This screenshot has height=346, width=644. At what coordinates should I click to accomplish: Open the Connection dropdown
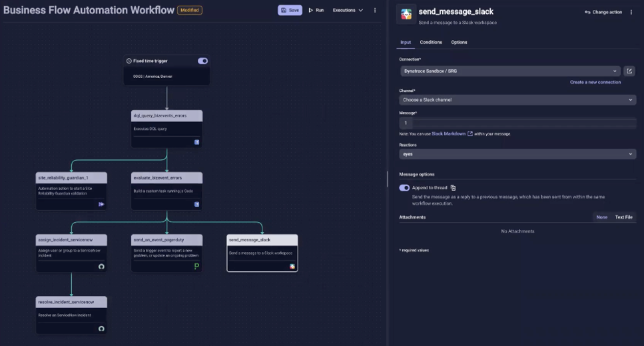tap(510, 71)
